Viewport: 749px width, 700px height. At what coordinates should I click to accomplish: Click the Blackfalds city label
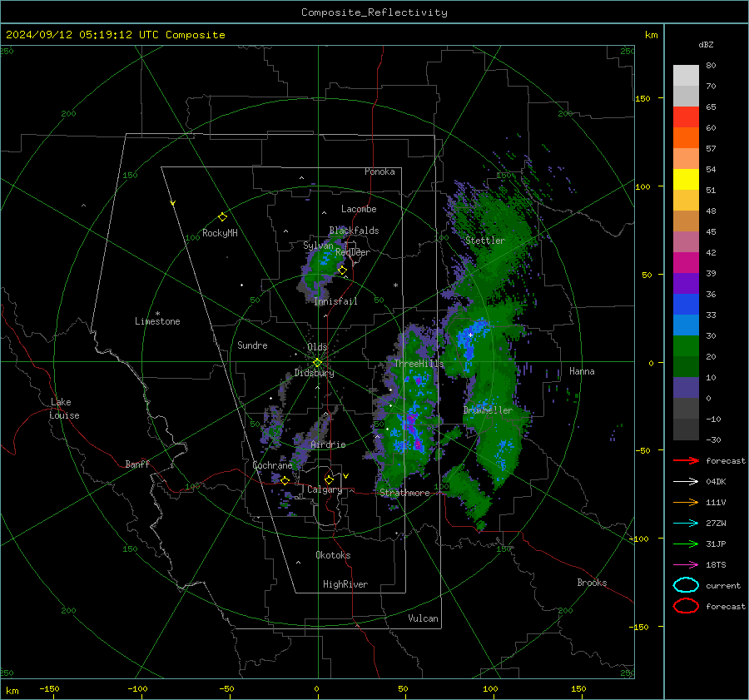tap(354, 231)
